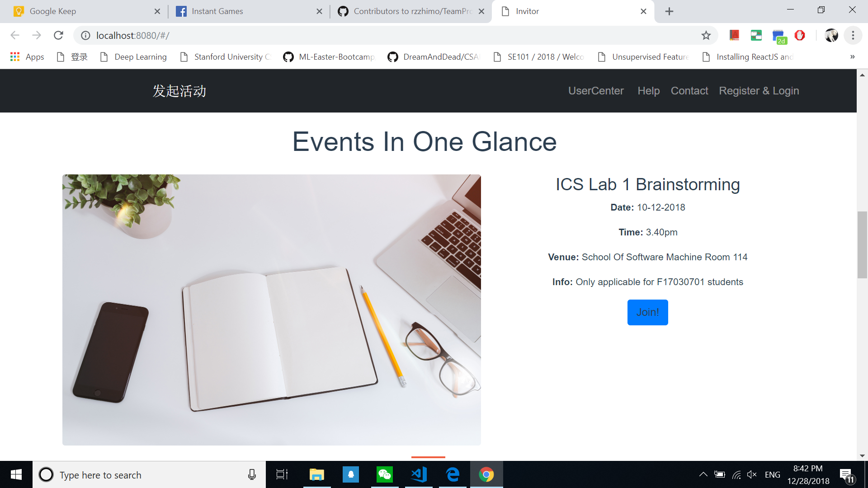Click the site information icon

point(85,35)
